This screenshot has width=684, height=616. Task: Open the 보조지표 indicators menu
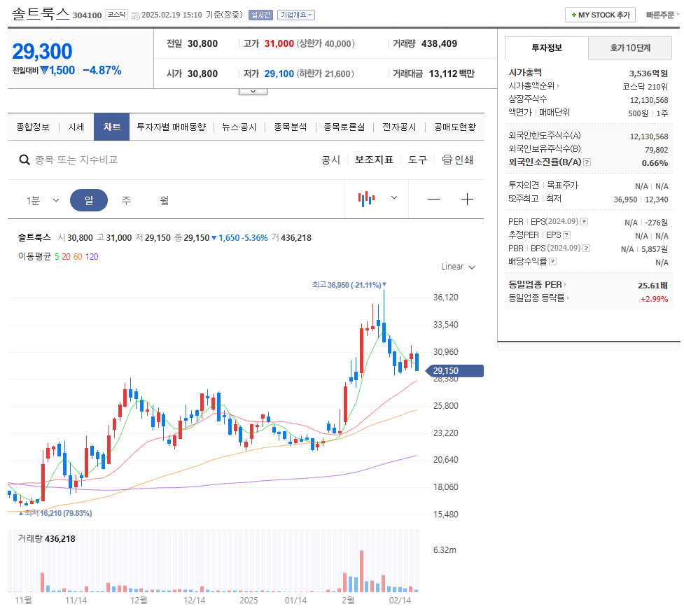[373, 160]
